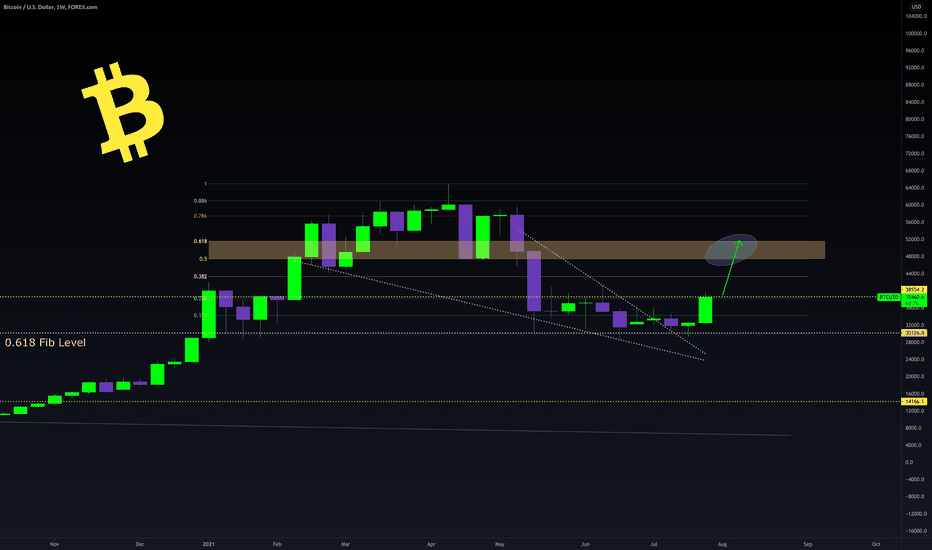Click 100000.0 on the price scale
Screen dimensions: 932x550
click(x=916, y=33)
